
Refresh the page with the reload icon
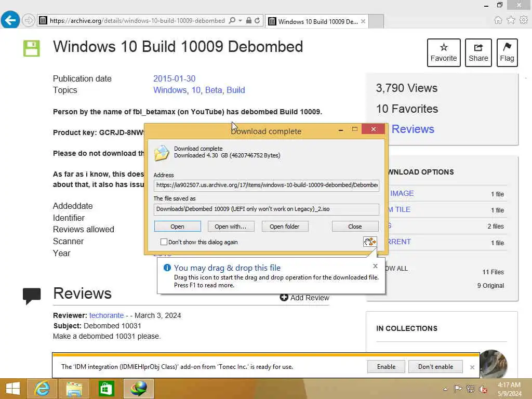258,21
